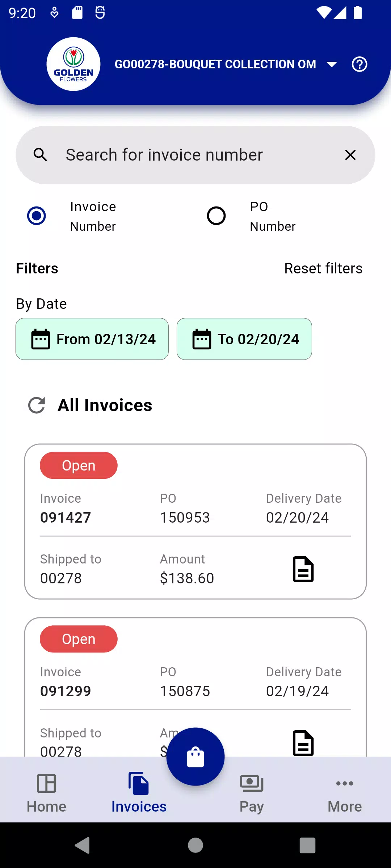Viewport: 391px width, 868px height.
Task: Open document for invoice 091427
Action: tap(303, 569)
